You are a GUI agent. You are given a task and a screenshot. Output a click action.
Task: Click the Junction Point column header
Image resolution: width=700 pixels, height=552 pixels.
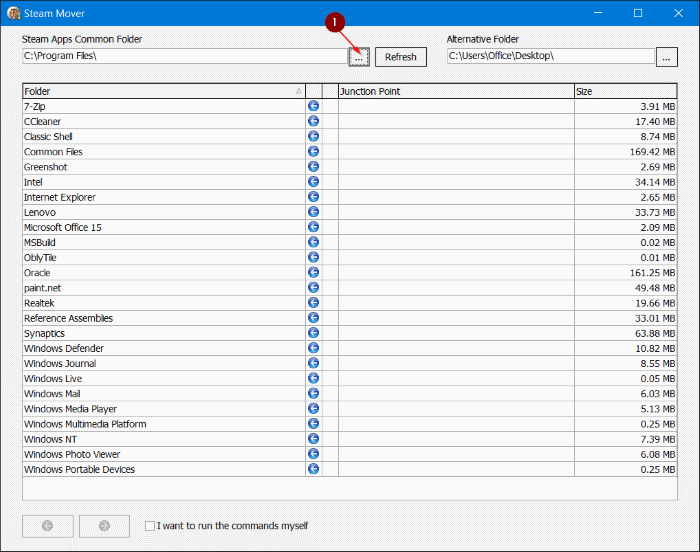[x=456, y=91]
